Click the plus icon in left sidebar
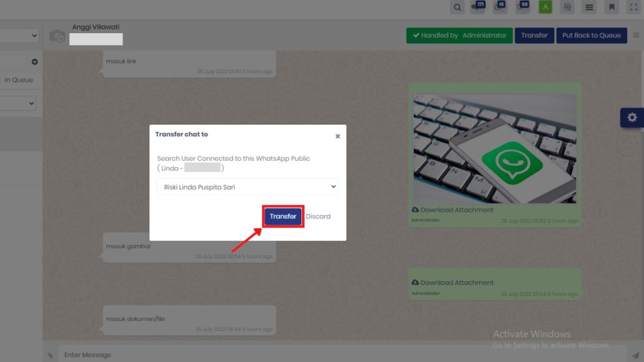 point(34,62)
